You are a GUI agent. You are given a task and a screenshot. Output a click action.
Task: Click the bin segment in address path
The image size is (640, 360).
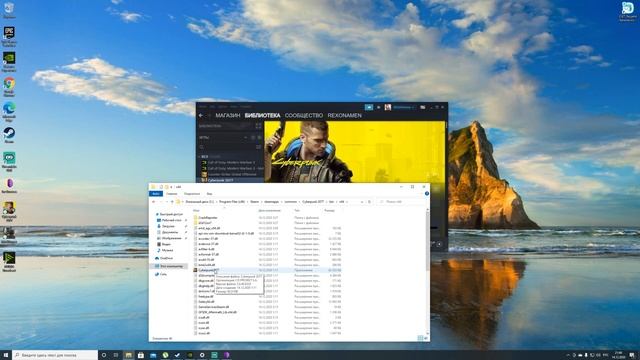331,202
